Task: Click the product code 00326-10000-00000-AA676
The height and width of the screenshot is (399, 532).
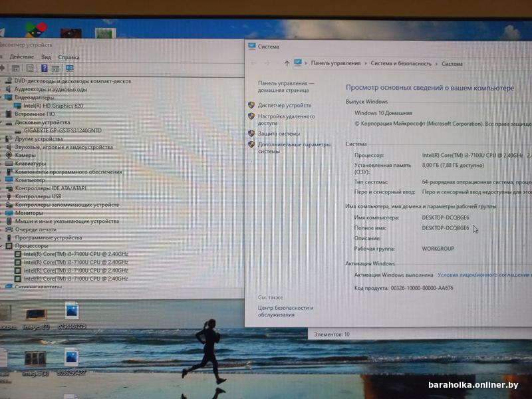Action: 422,288
